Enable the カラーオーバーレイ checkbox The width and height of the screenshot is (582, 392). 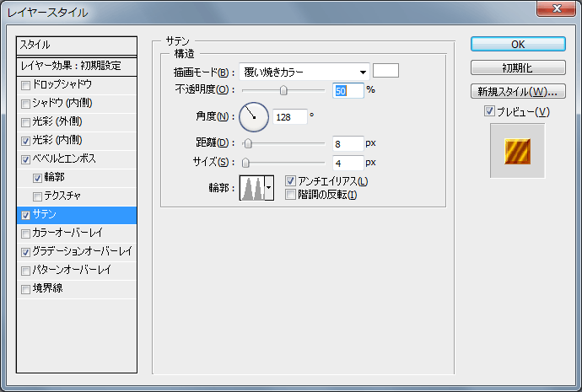[25, 234]
